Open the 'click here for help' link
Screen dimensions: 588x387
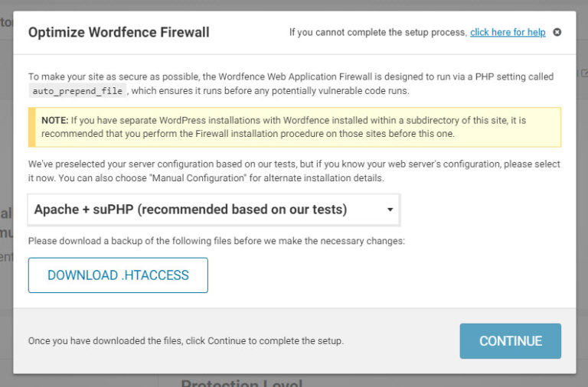pyautogui.click(x=508, y=32)
